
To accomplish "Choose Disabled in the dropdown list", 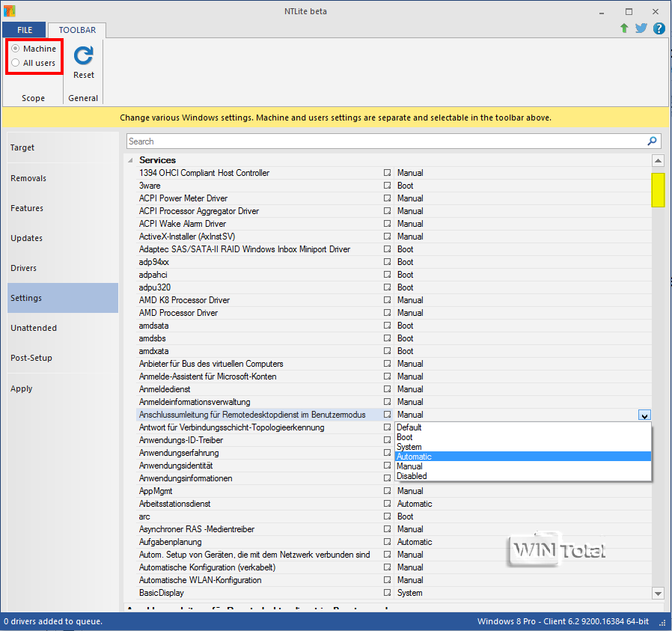I will pos(523,476).
